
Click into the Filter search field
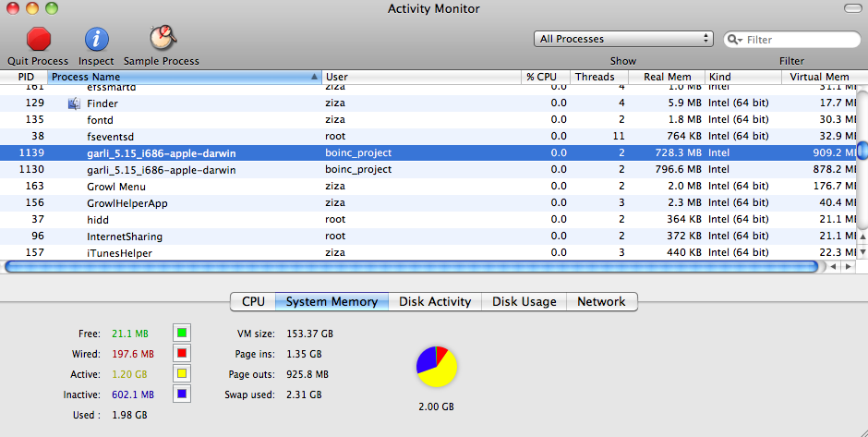[792, 40]
